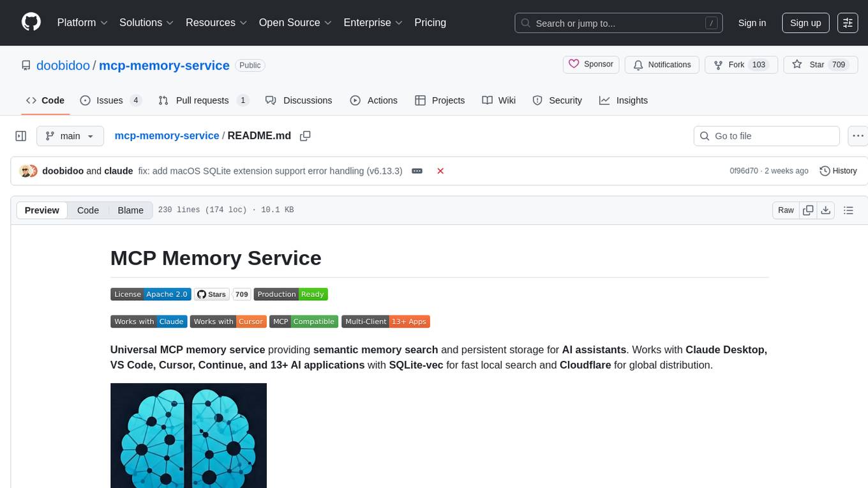The height and width of the screenshot is (488, 868).
Task: Click the Sign in link
Action: 752,23
